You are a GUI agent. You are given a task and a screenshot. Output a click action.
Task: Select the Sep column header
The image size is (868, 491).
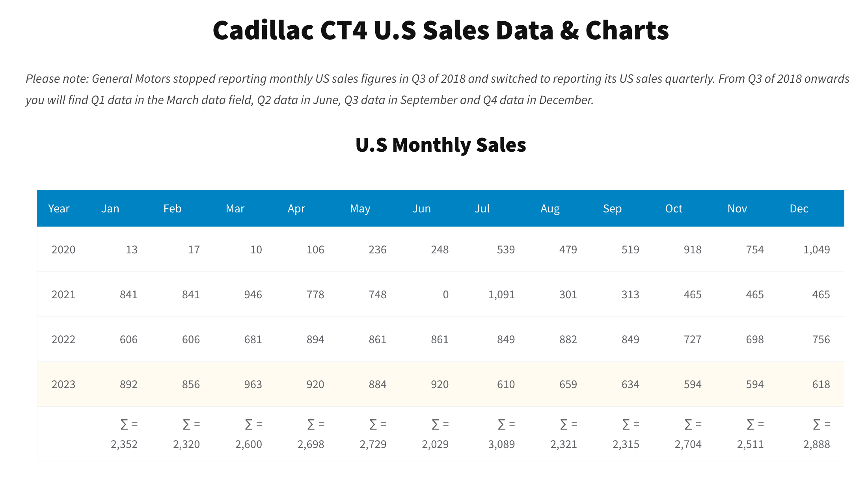pos(612,208)
